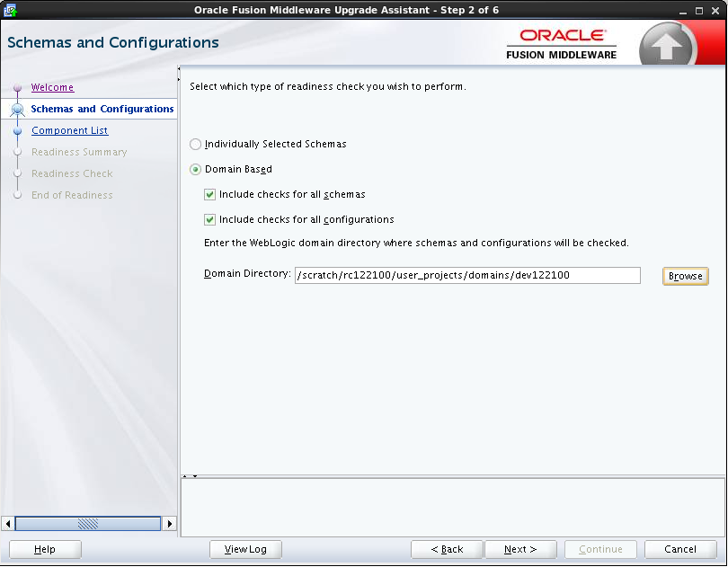Select the Domain Based radio option
The height and width of the screenshot is (567, 728).
click(195, 169)
